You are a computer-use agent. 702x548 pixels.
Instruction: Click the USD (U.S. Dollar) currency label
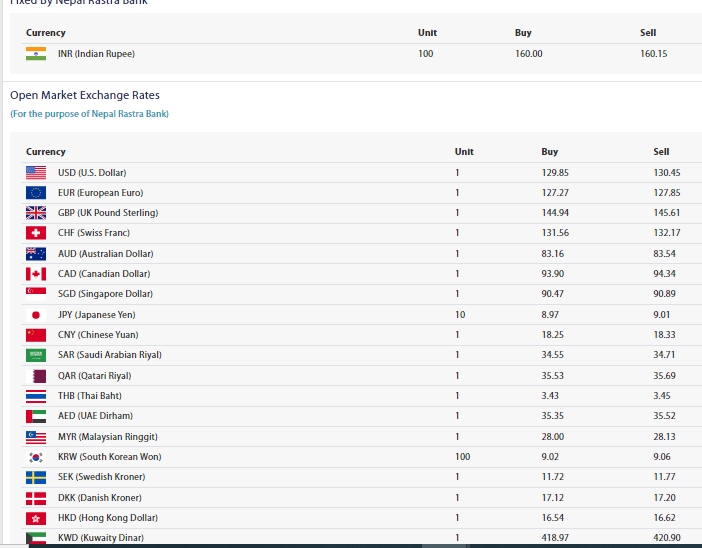click(x=92, y=173)
